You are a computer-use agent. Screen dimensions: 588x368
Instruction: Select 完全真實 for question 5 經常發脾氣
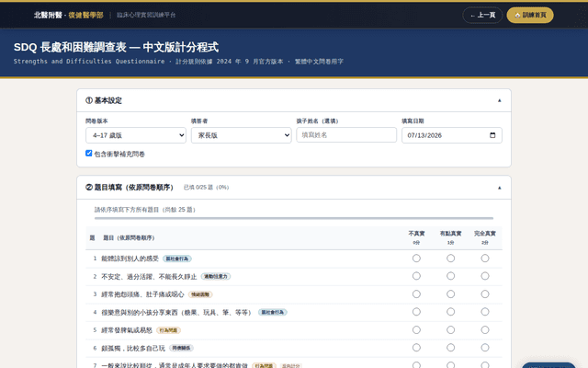coord(485,329)
